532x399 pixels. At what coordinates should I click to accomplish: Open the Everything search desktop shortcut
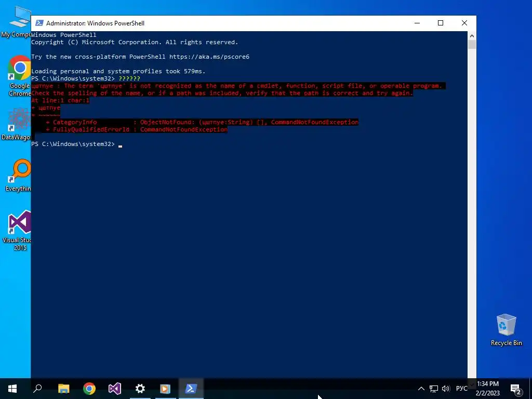point(19,176)
